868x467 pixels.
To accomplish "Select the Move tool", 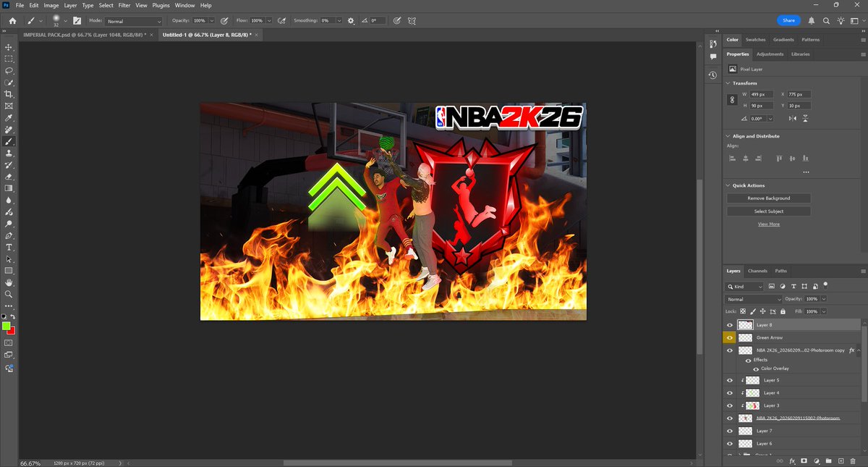I will (x=9, y=47).
